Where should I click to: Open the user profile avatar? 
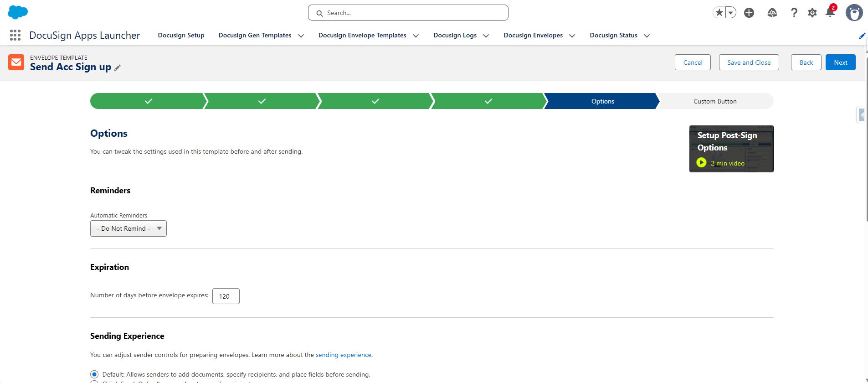(854, 13)
